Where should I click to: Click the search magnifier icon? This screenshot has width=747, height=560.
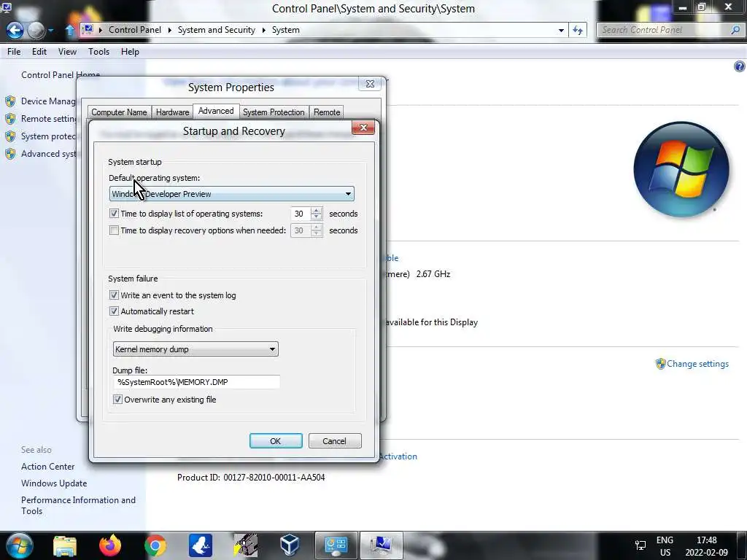click(x=735, y=30)
